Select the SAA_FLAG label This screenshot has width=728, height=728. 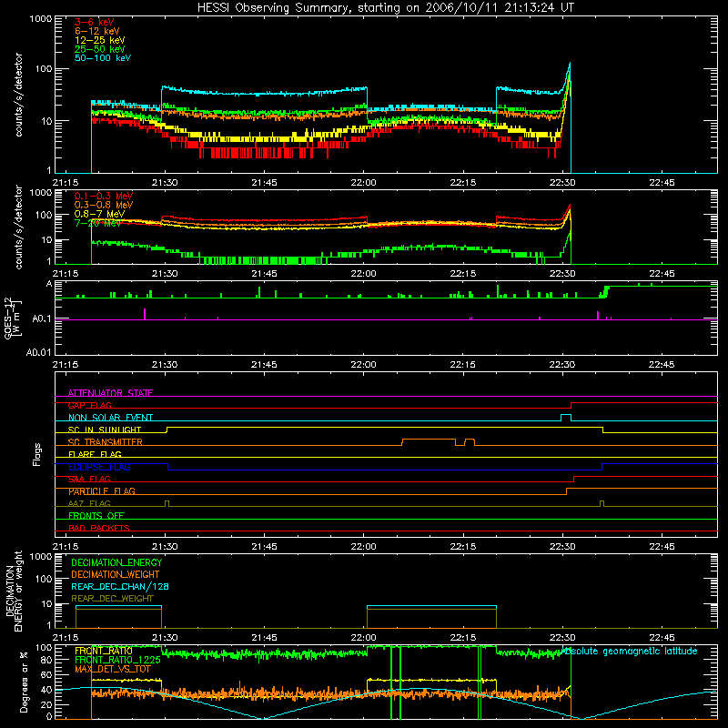(89, 480)
